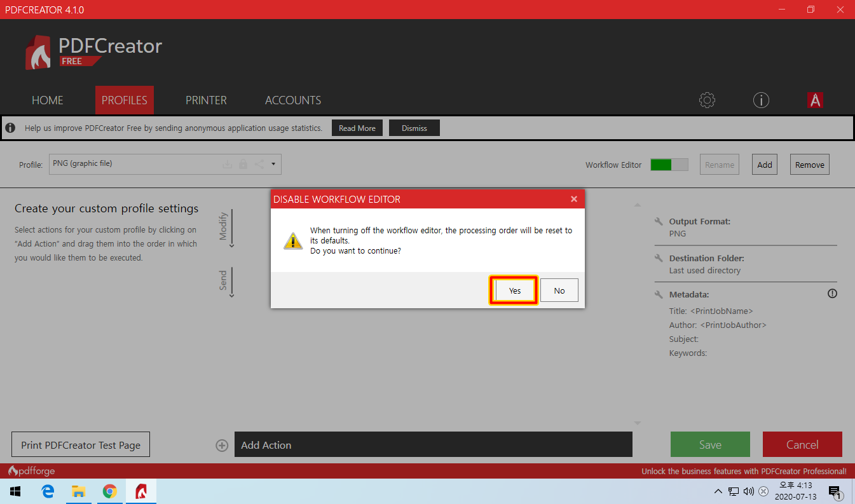Add a new profile
Image resolution: width=855 pixels, height=504 pixels.
click(765, 165)
